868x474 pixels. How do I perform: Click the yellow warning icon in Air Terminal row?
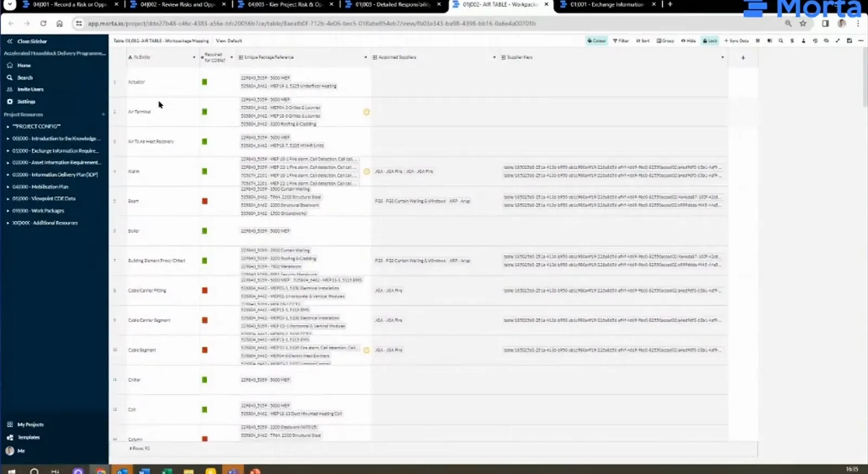point(366,112)
